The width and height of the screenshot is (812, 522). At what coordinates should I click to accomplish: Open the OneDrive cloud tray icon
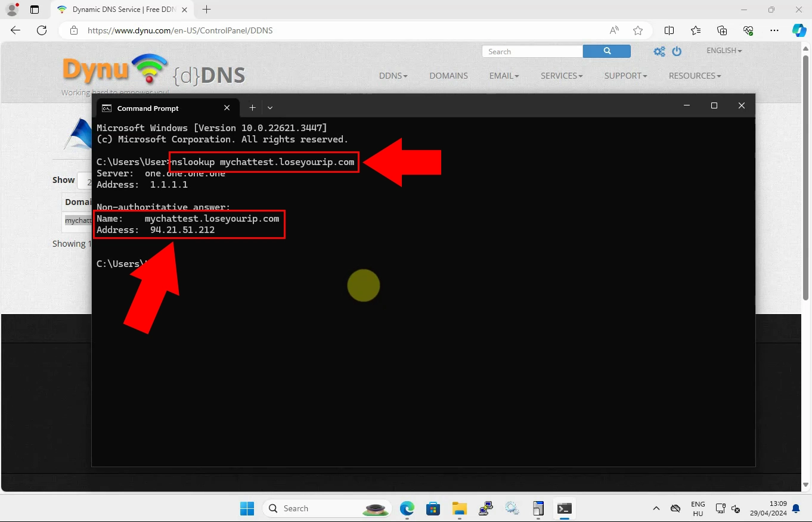coord(675,508)
